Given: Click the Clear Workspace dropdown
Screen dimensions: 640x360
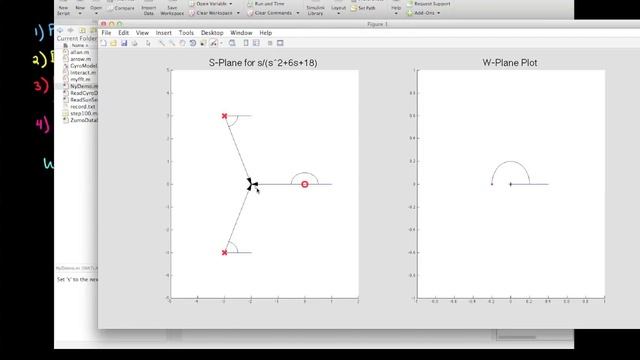Looking at the screenshot, I should coord(214,13).
